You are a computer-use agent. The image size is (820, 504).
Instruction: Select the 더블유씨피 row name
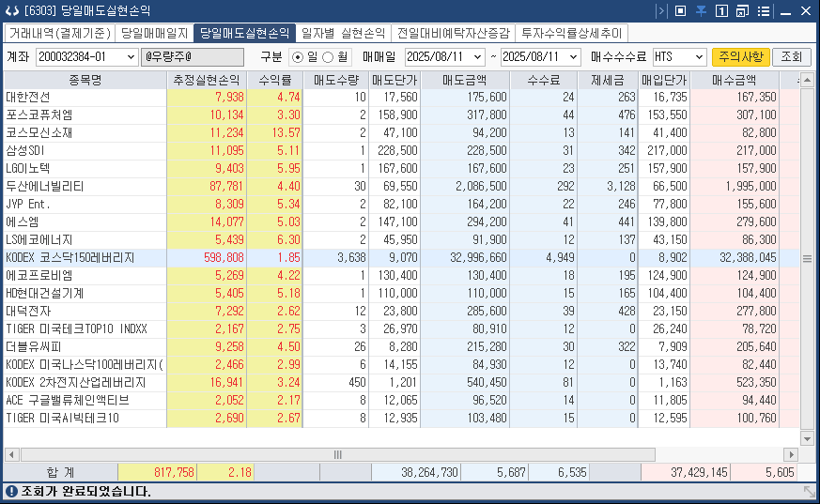click(x=34, y=347)
